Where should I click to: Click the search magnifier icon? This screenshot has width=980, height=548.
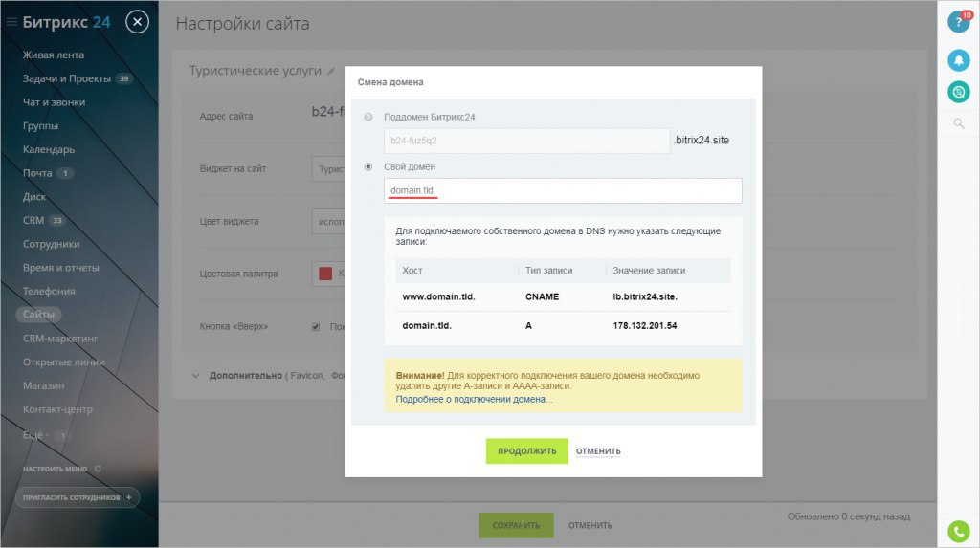(958, 123)
